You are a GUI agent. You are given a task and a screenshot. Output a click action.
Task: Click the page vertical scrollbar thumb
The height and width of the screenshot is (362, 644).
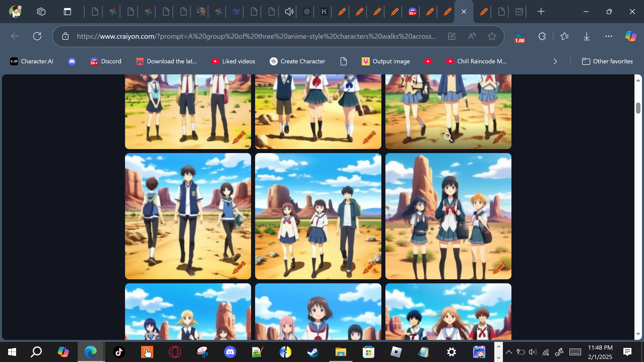pos(638,108)
